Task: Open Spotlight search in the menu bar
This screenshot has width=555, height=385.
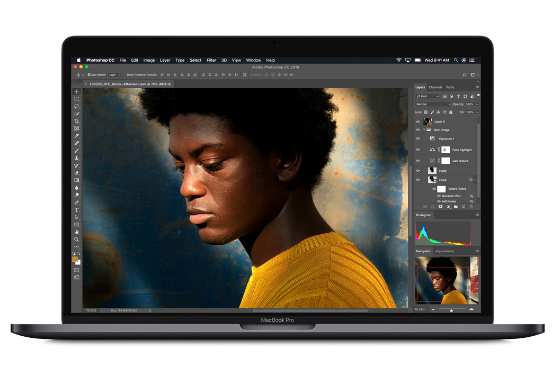Action: [x=456, y=60]
